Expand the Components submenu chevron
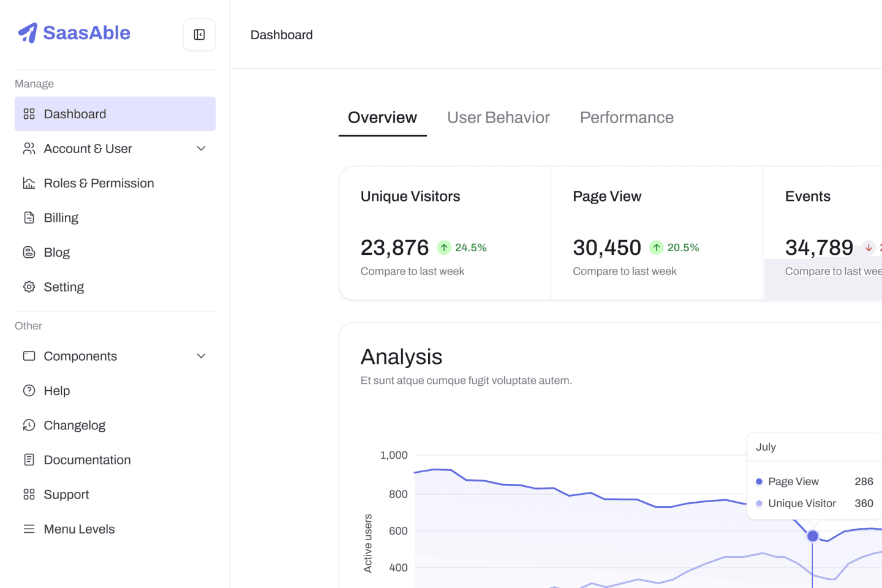882x588 pixels. (201, 356)
